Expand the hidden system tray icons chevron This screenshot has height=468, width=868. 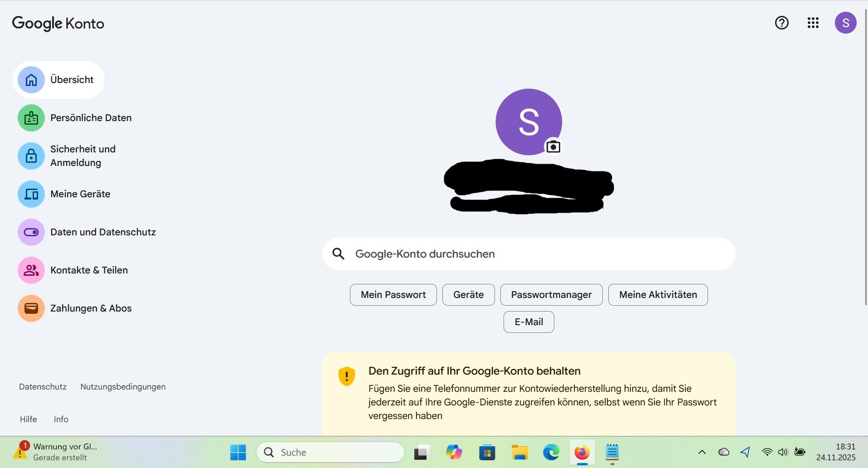(x=702, y=452)
